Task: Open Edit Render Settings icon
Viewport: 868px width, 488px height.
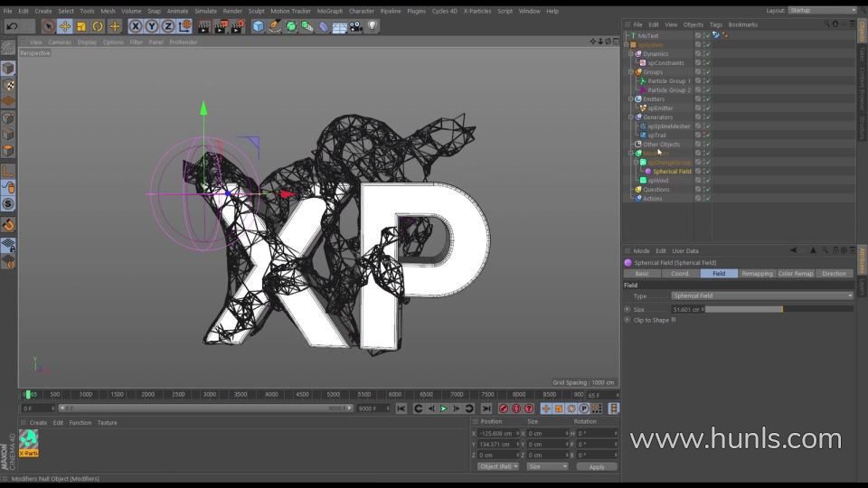Action: click(237, 26)
